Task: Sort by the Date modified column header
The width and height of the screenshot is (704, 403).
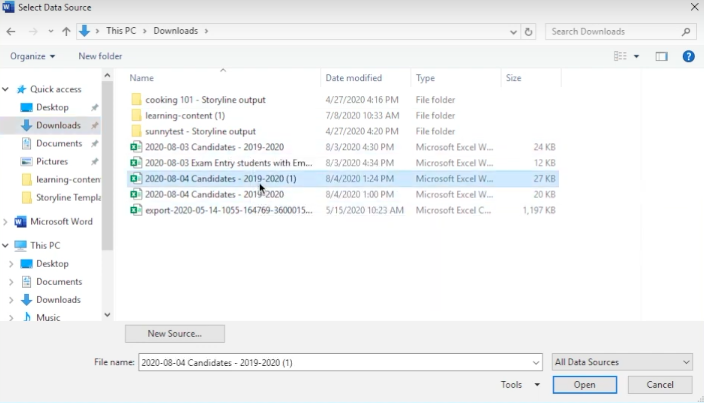Action: [353, 78]
